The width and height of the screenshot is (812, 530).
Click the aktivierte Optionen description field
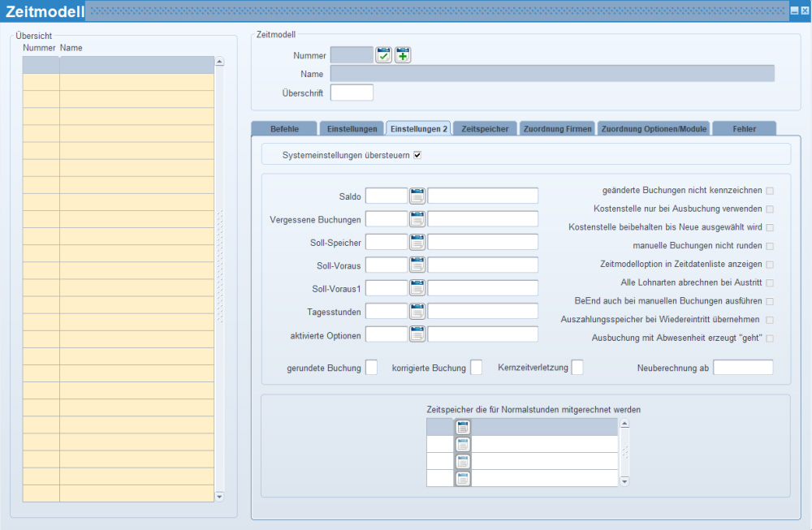482,334
